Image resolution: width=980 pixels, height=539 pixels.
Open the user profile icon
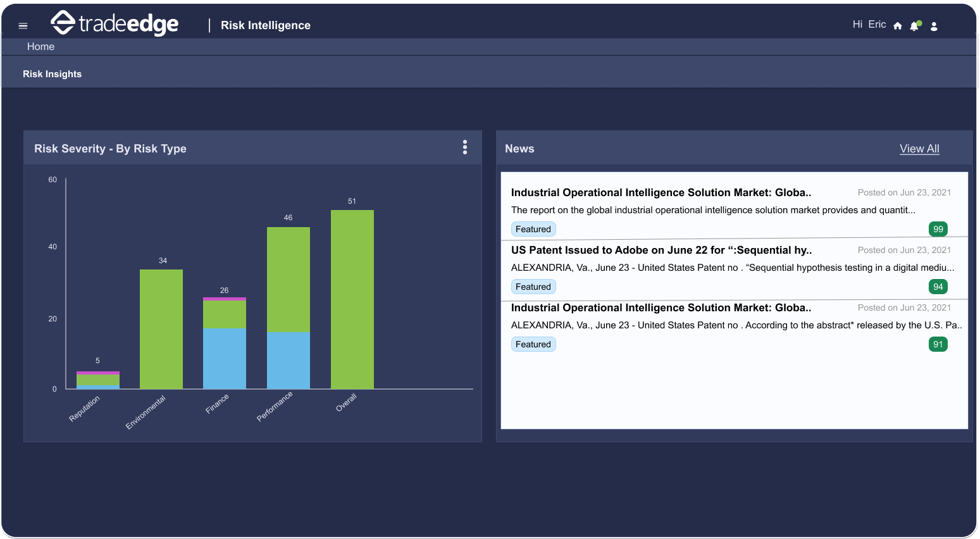coord(934,26)
